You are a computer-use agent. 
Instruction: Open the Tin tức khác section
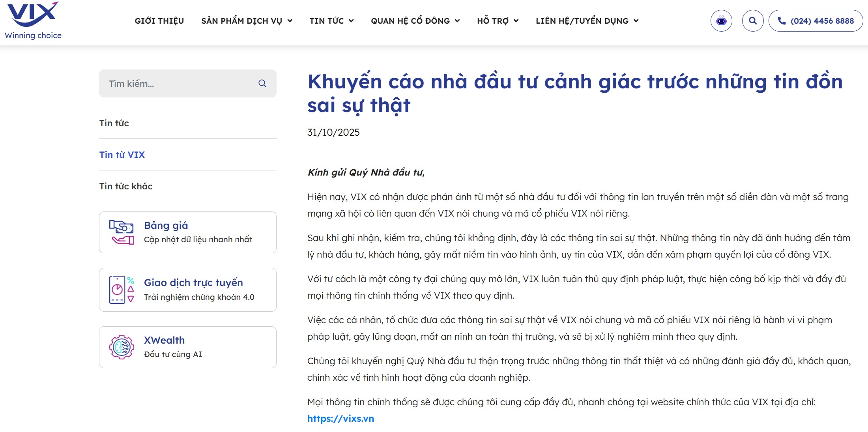pos(125,186)
